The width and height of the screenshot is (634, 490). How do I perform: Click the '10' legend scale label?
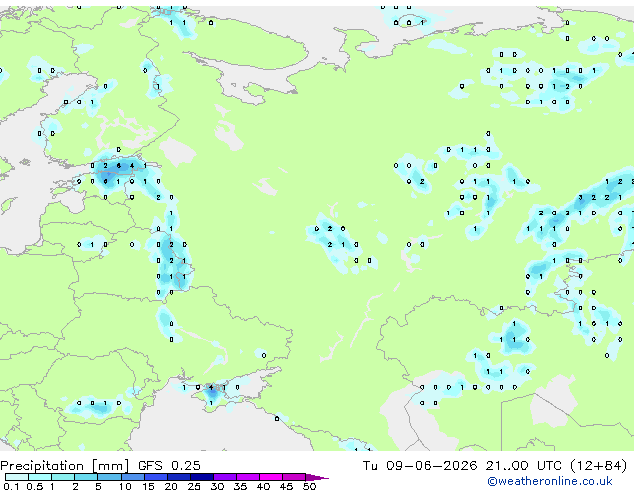pyautogui.click(x=125, y=486)
